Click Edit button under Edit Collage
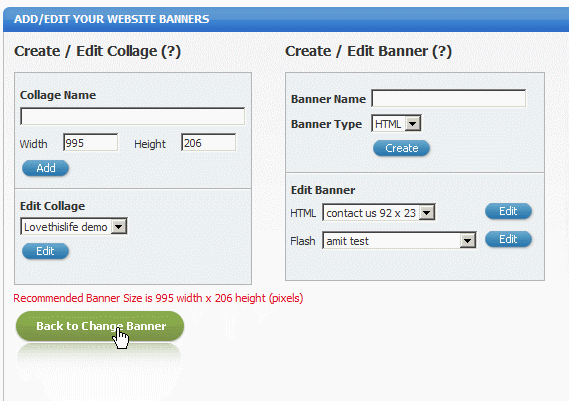The height and width of the screenshot is (401, 569). 45,251
